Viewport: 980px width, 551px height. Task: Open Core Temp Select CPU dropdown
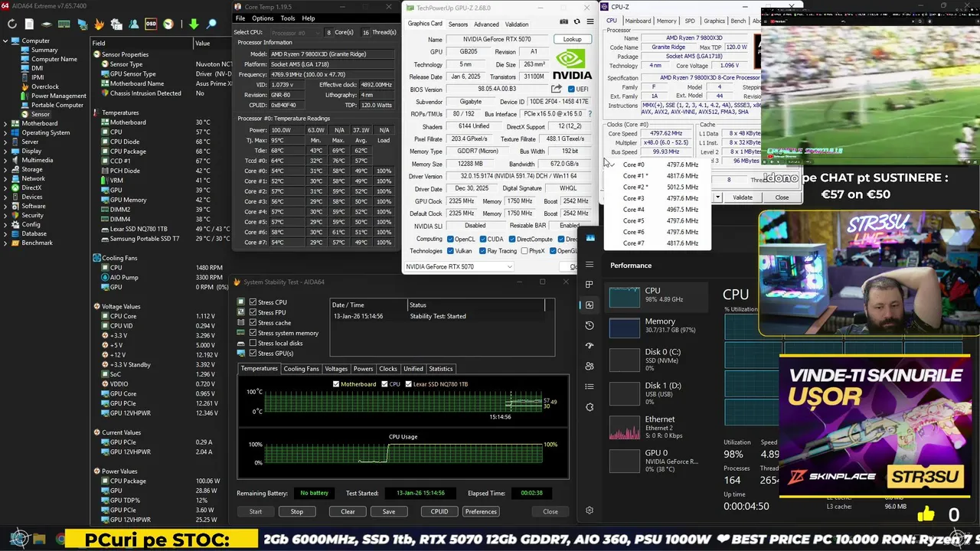295,32
